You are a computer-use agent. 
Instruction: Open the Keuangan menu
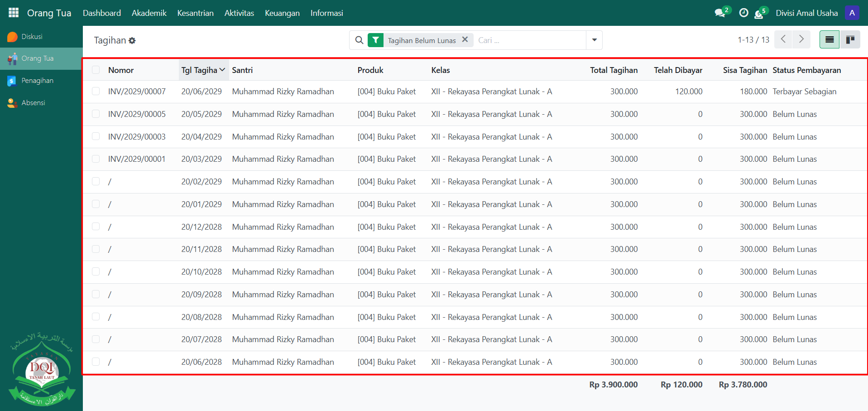point(282,13)
